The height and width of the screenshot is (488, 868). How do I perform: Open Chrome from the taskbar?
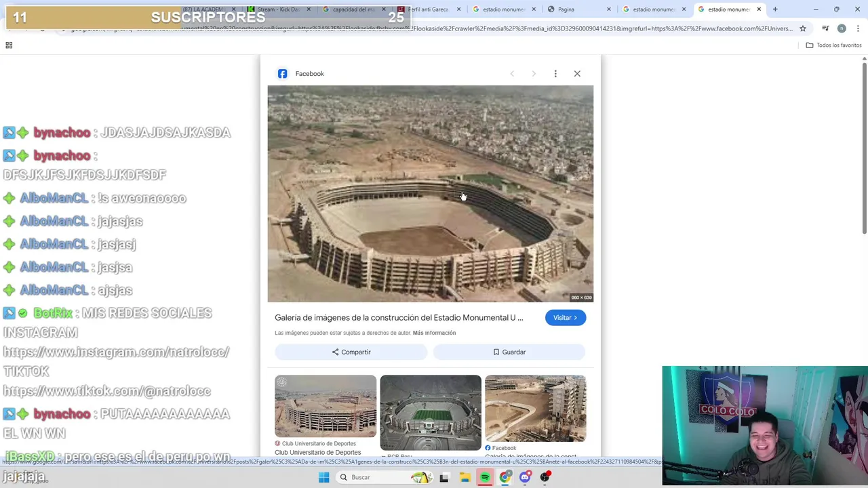coord(505,477)
